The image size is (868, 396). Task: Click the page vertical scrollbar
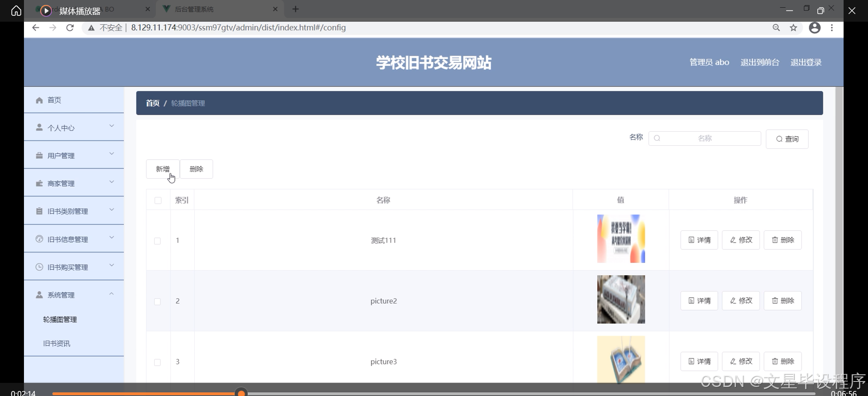click(839, 234)
